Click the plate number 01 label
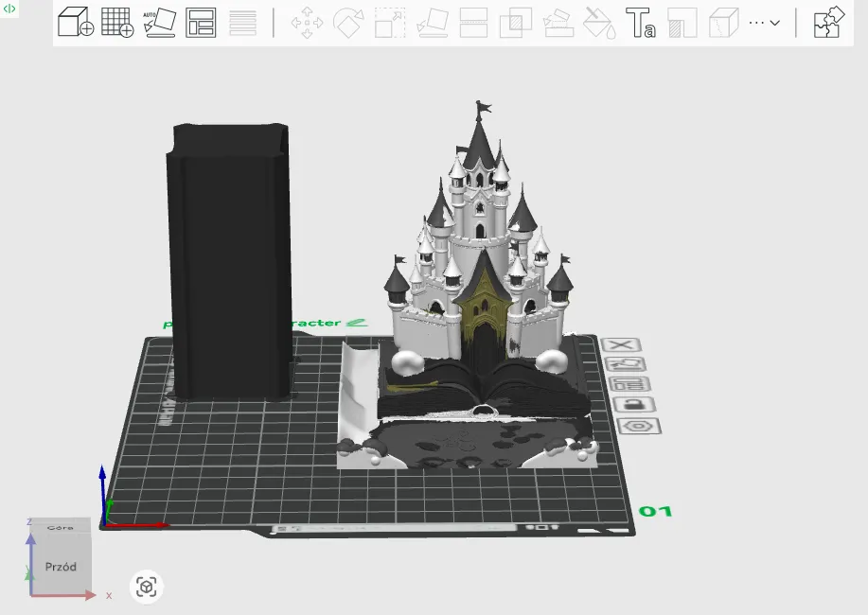 click(x=655, y=511)
